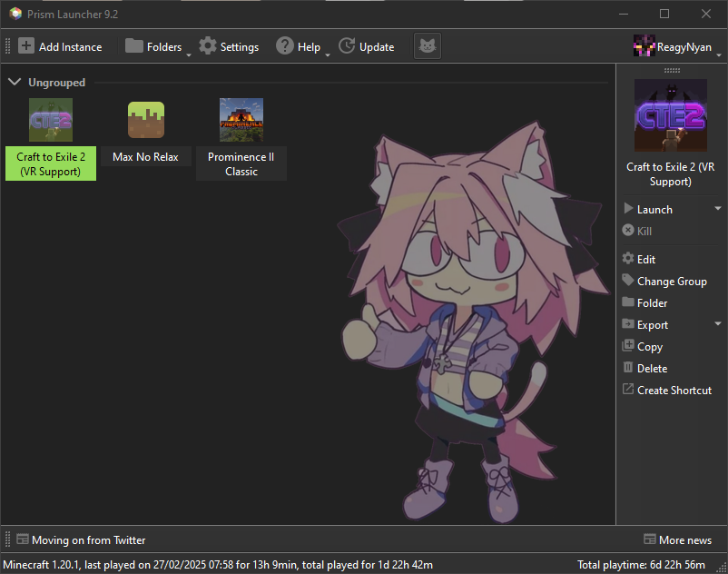
Task: Click the Update refresh icon
Action: (347, 46)
